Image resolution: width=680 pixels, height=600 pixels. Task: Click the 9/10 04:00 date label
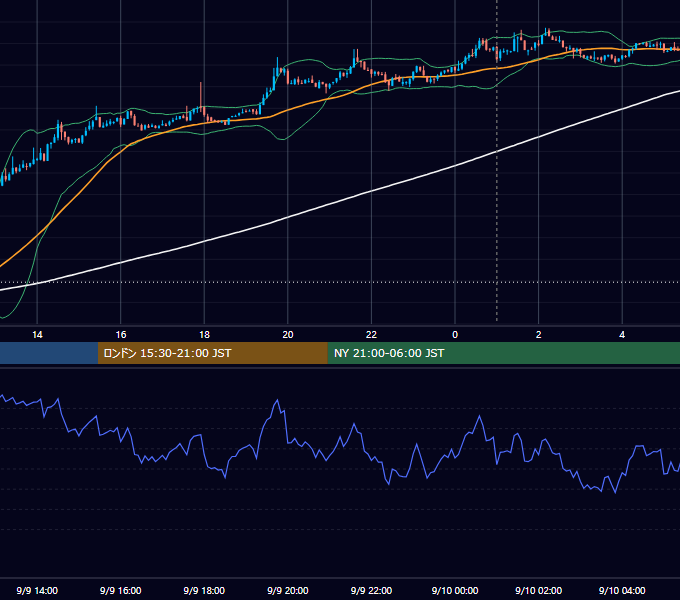click(622, 590)
